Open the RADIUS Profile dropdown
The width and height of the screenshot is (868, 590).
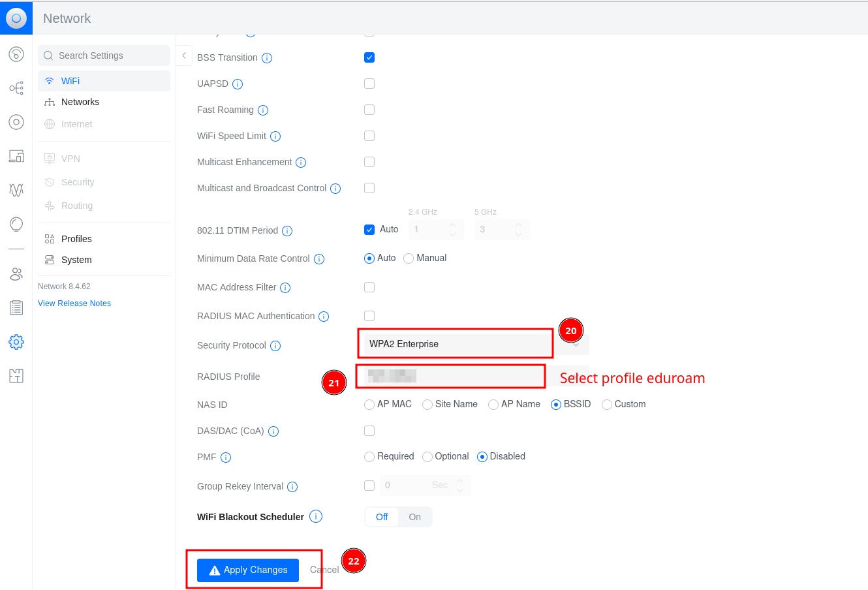coord(476,376)
